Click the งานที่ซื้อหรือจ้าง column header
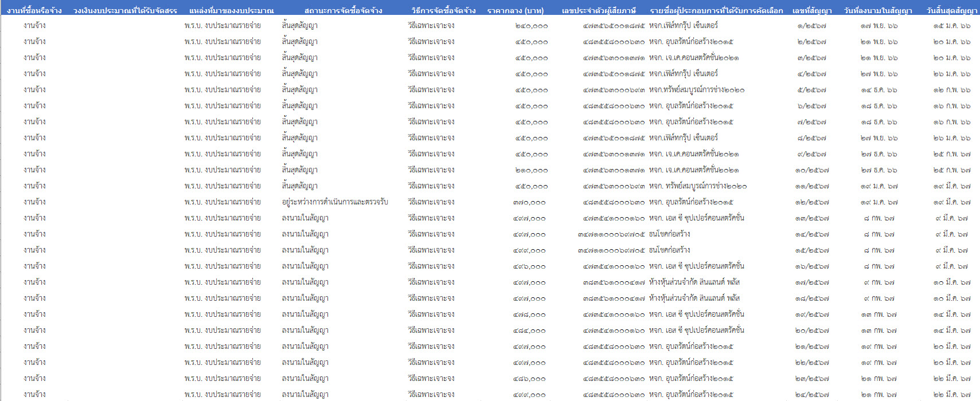 coord(34,10)
